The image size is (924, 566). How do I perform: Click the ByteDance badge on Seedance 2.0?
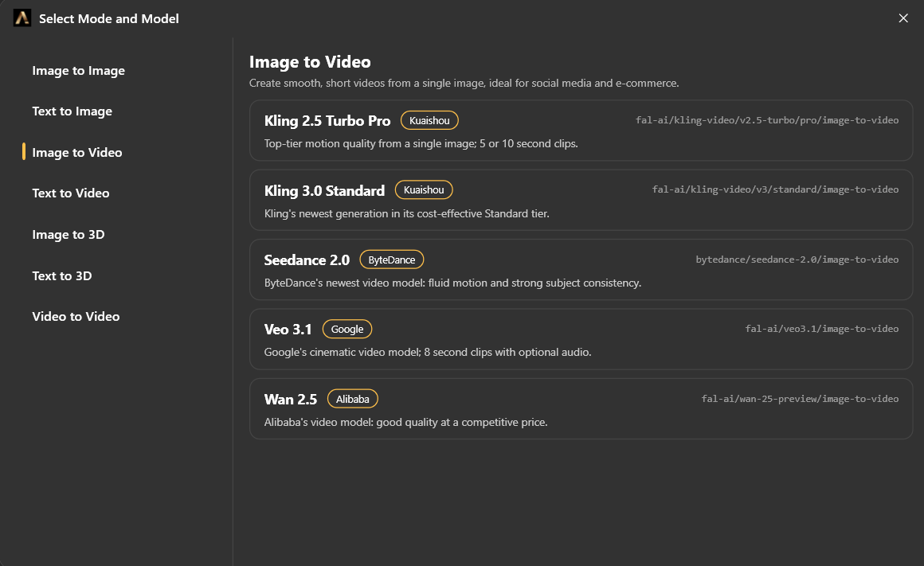(392, 260)
